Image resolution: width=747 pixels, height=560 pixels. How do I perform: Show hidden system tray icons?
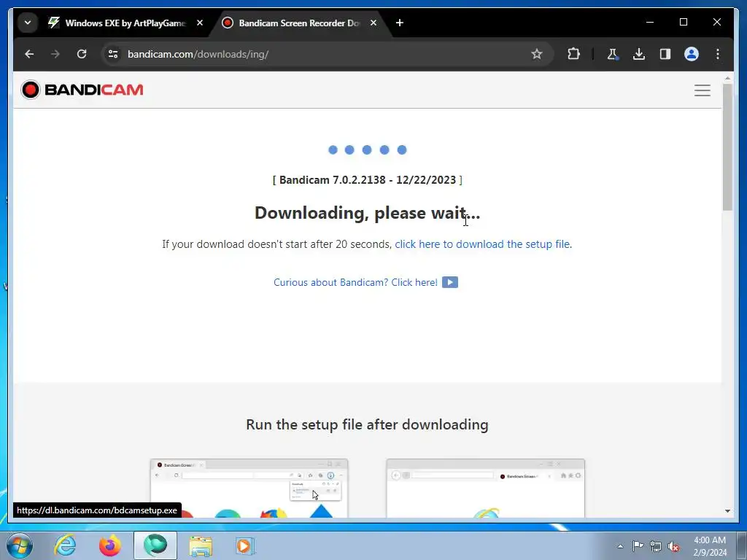point(620,546)
